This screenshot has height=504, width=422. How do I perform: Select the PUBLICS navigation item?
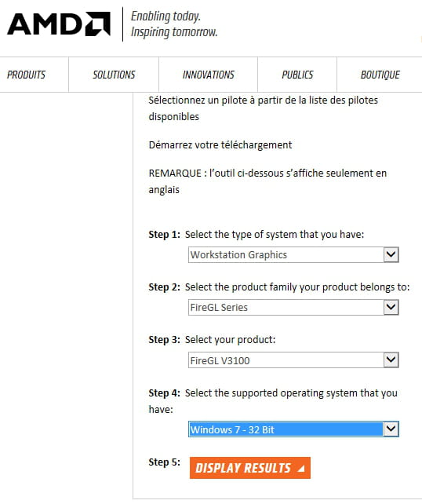coord(297,75)
